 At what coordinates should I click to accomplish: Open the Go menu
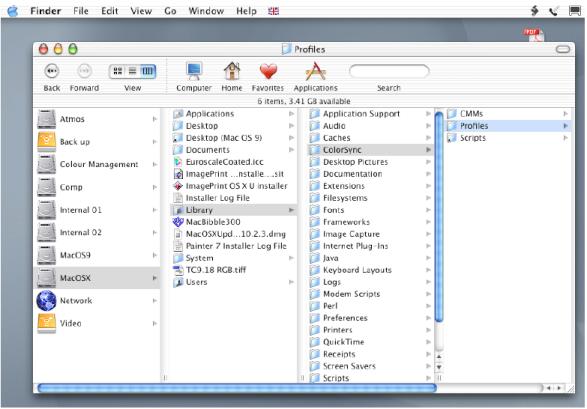coord(170,11)
